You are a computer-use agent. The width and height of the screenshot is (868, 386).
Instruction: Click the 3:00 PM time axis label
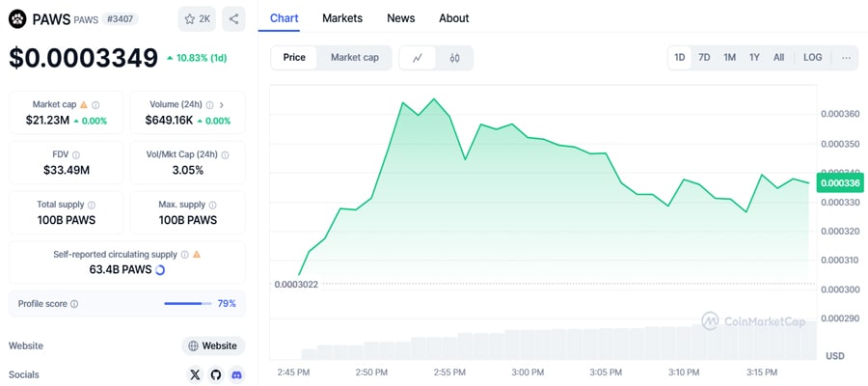tap(527, 372)
